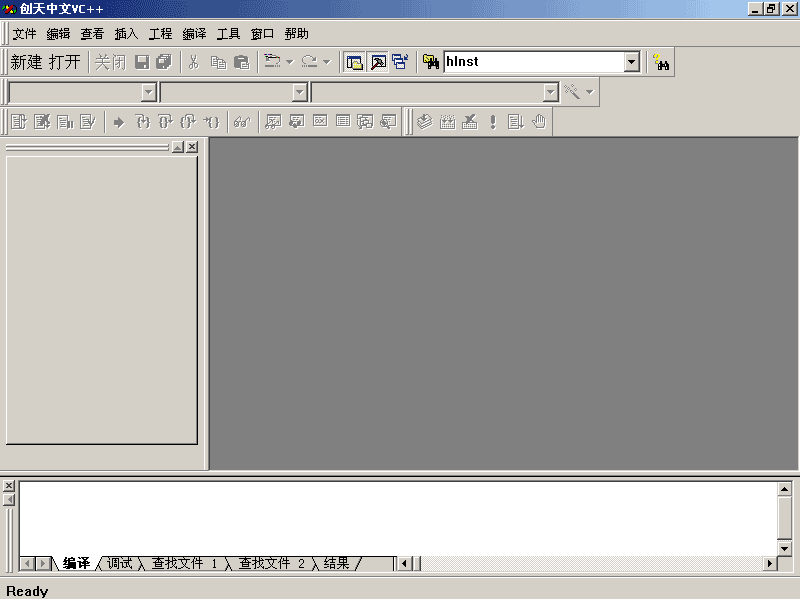Screen dimensions: 800x600
Task: Click the WizardBar magic wand icon
Action: coord(572,92)
